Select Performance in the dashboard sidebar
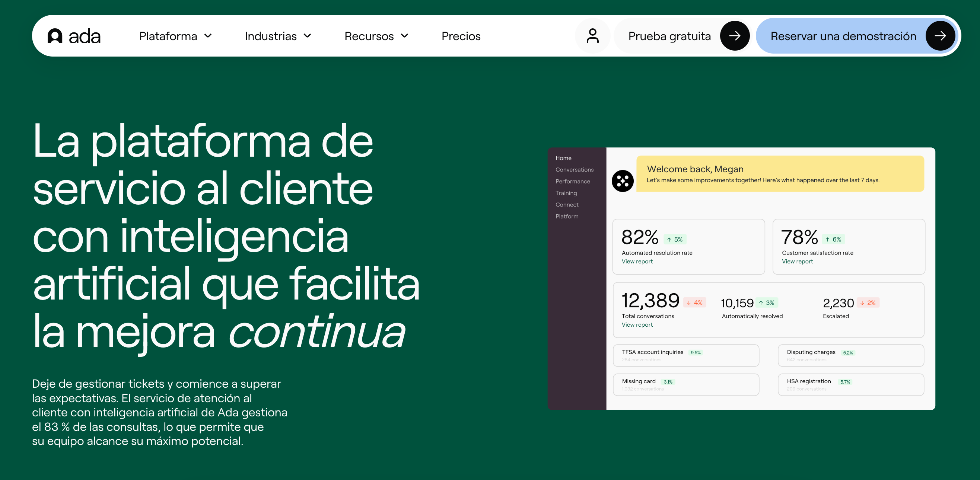980x480 pixels. click(x=573, y=181)
